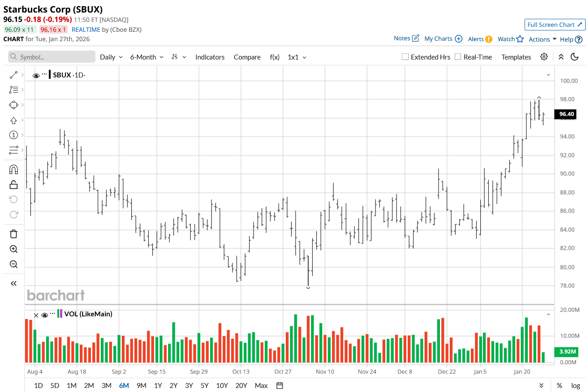Zoom out using the magnifier minus icon

pyautogui.click(x=13, y=264)
